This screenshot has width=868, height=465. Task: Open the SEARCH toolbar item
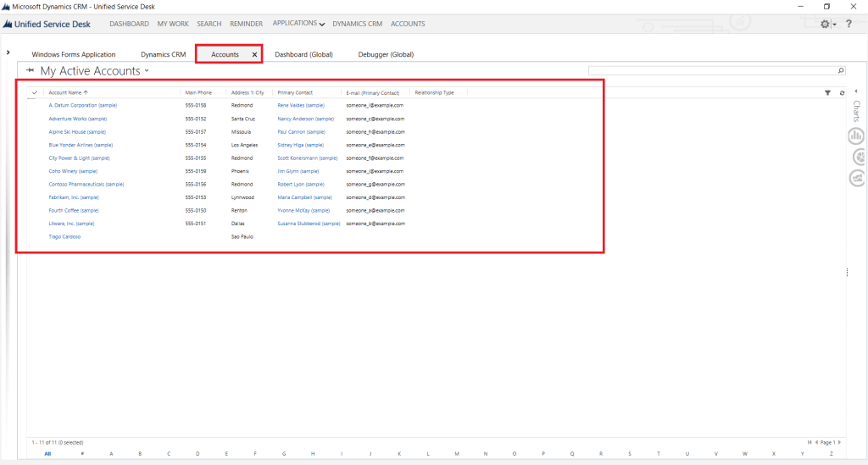[209, 24]
